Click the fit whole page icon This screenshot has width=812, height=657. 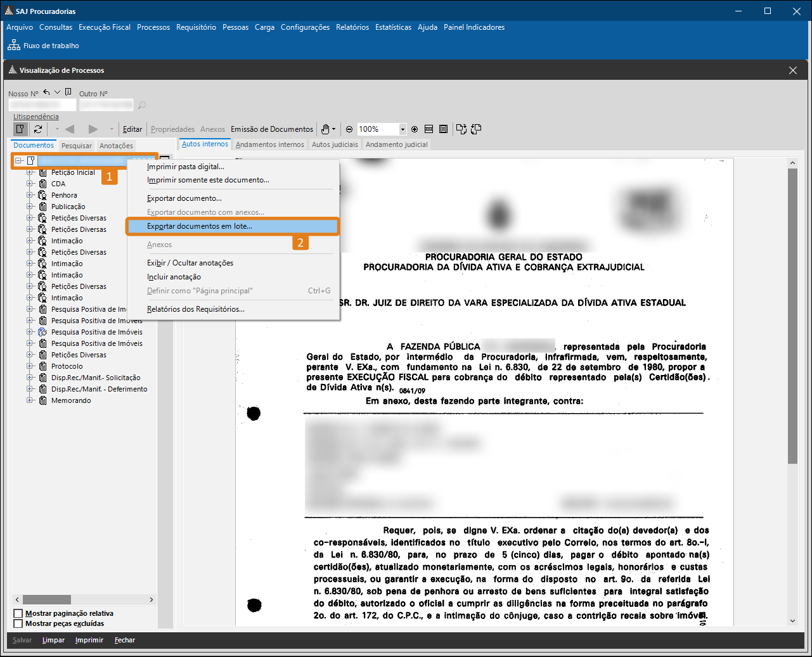[x=443, y=129]
